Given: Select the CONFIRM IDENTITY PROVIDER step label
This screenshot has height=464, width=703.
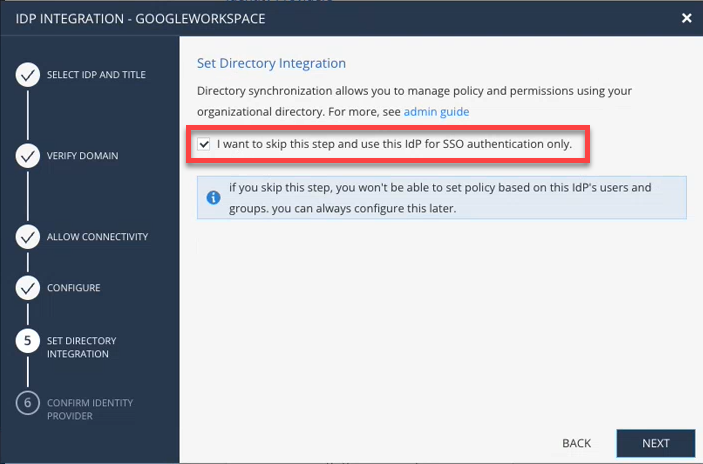Looking at the screenshot, I should coord(89,409).
